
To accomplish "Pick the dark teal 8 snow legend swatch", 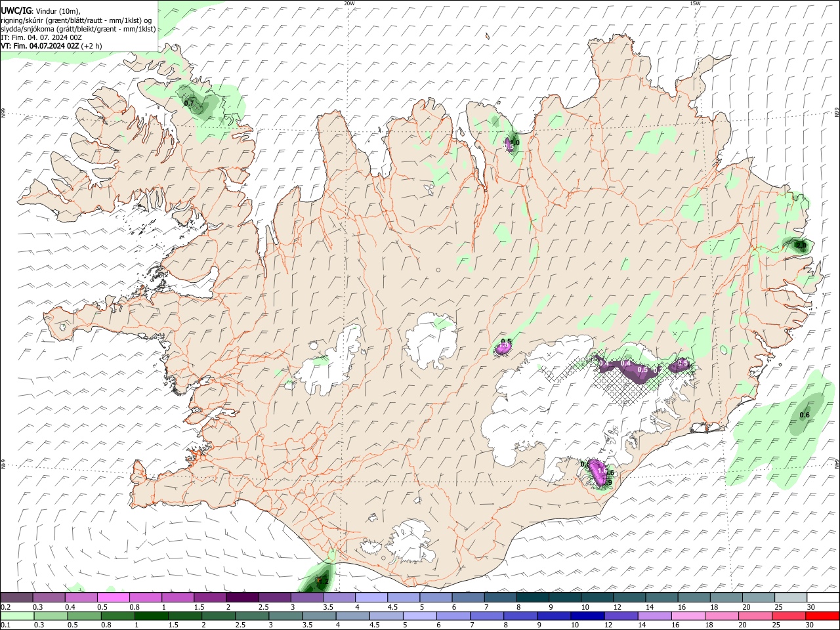I will [533, 597].
